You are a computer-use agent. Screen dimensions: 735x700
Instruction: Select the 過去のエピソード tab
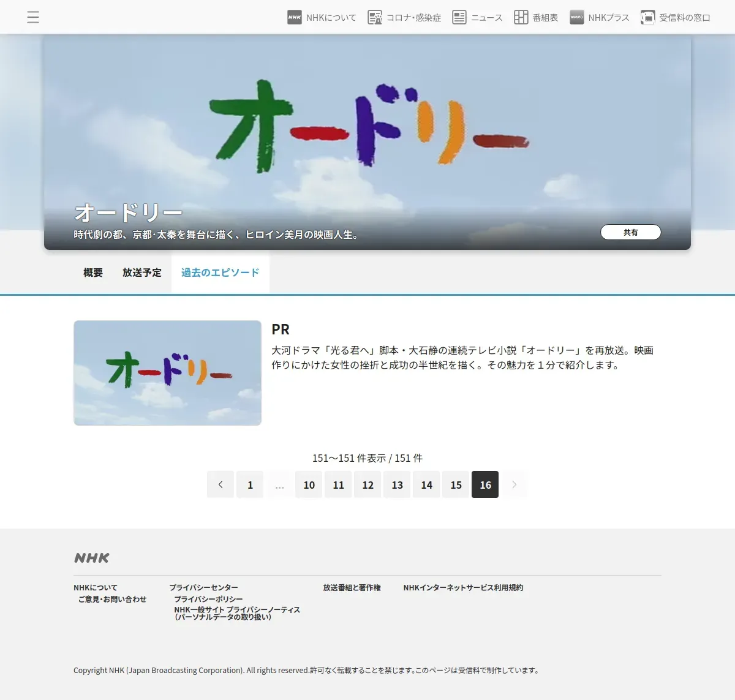click(221, 273)
